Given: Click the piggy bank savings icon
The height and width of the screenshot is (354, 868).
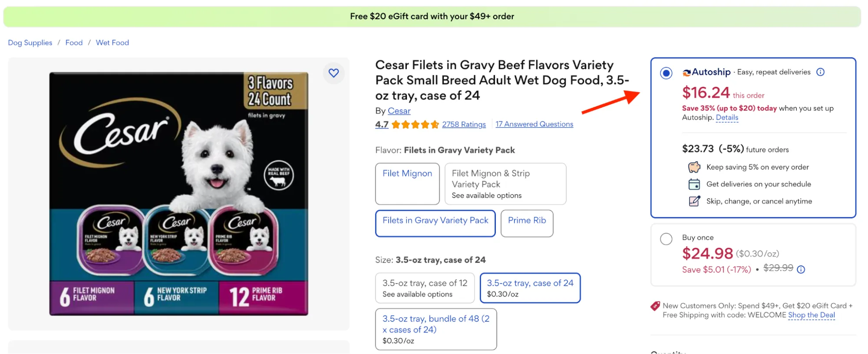Looking at the screenshot, I should 694,167.
